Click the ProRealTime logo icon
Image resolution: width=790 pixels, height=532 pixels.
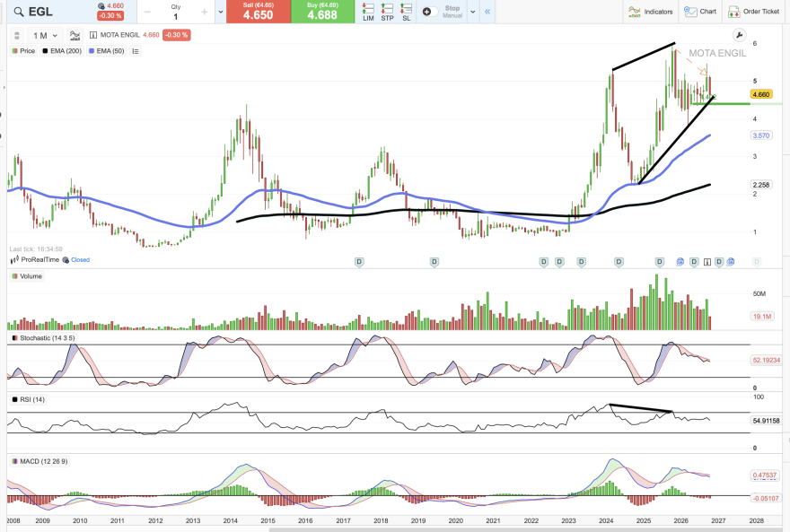(14, 259)
